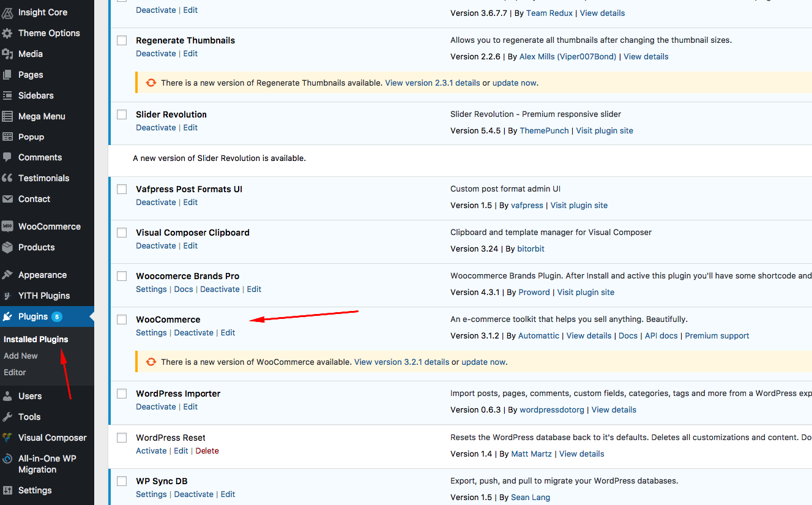Open the plugin Editor submenu item
Image resolution: width=812 pixels, height=505 pixels.
click(15, 372)
